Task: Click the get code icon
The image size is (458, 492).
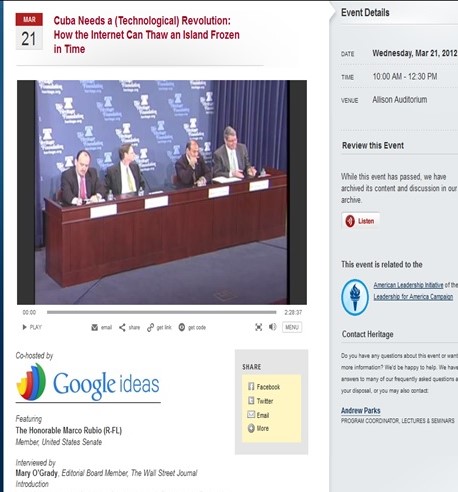Action: coord(182,327)
